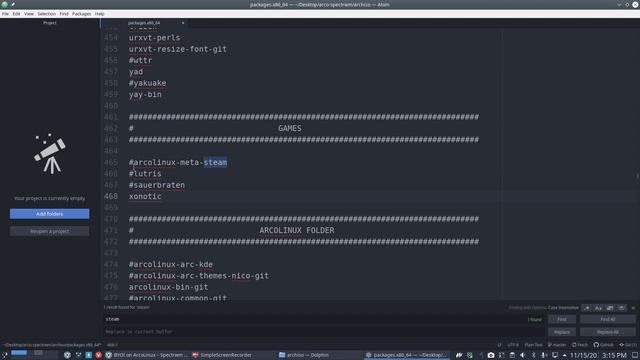Viewport: 640px width, 360px height.
Task: Switch to first virtual desktop pager
Action: [x=19, y=353]
